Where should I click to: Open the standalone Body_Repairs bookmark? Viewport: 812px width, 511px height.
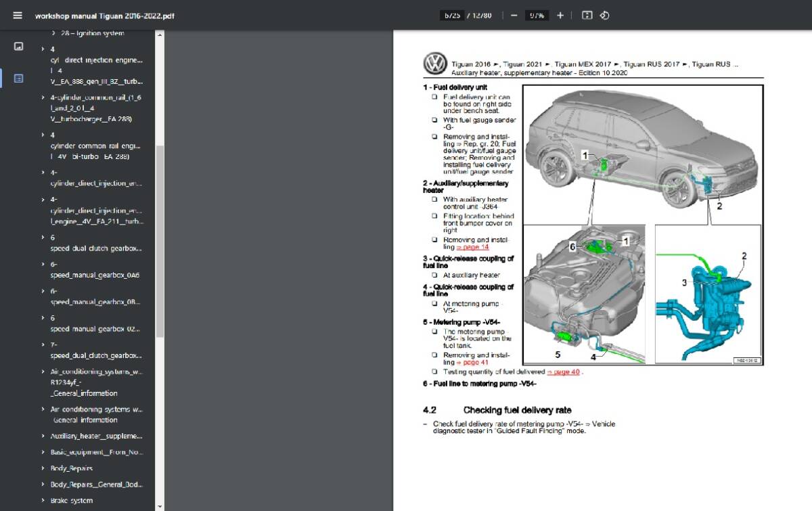click(72, 468)
